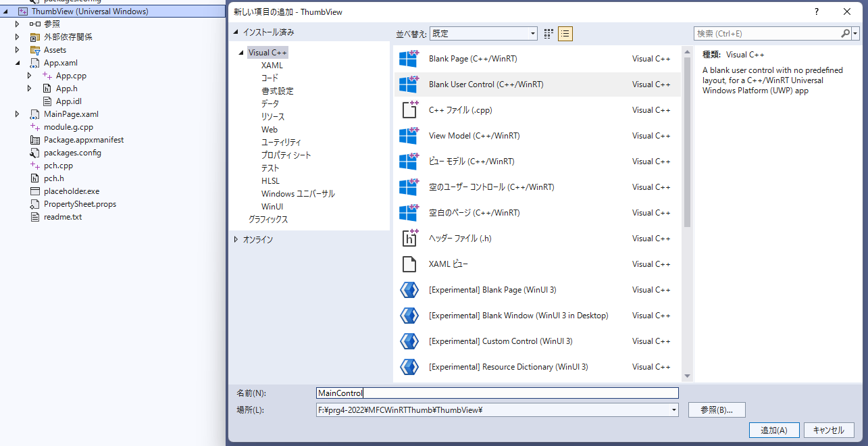Click the View Model (C++/WinRT) template icon
Screen dimensions: 868x446
(409, 136)
